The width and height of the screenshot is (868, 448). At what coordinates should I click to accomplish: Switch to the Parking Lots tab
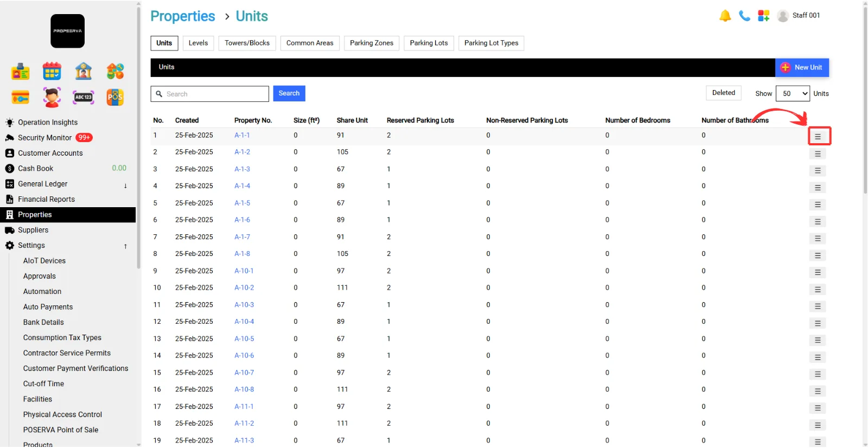(429, 43)
